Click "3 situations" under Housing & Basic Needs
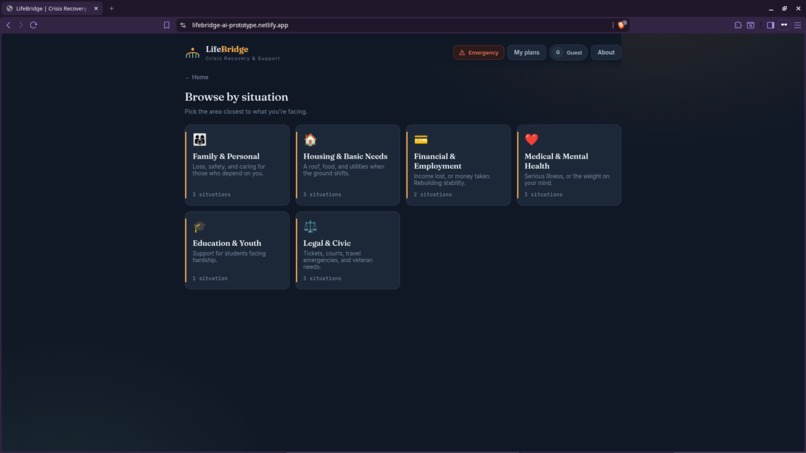 pos(322,195)
